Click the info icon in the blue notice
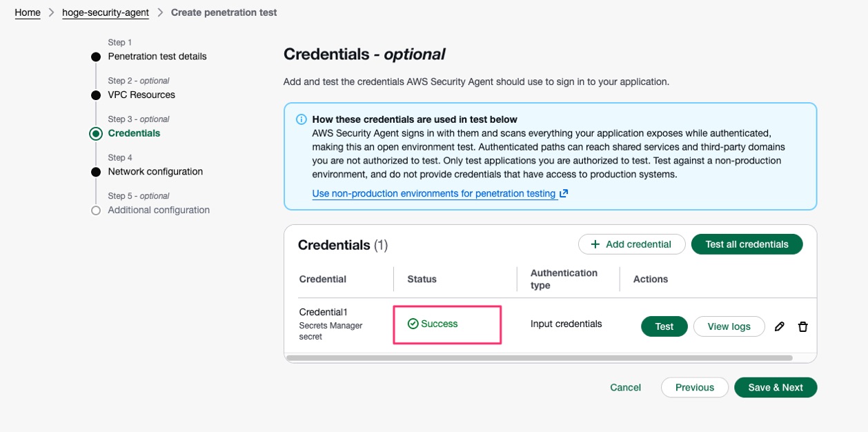The width and height of the screenshot is (868, 432). 302,119
